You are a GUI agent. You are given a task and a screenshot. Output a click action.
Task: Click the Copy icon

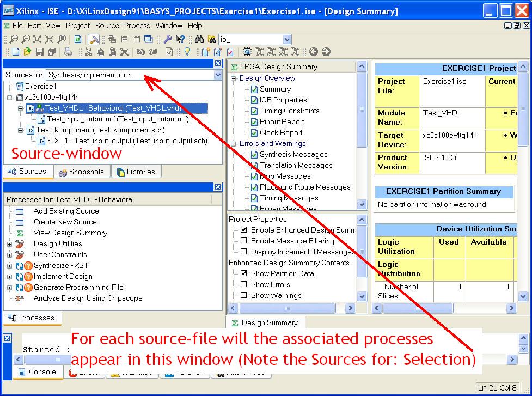100,52
